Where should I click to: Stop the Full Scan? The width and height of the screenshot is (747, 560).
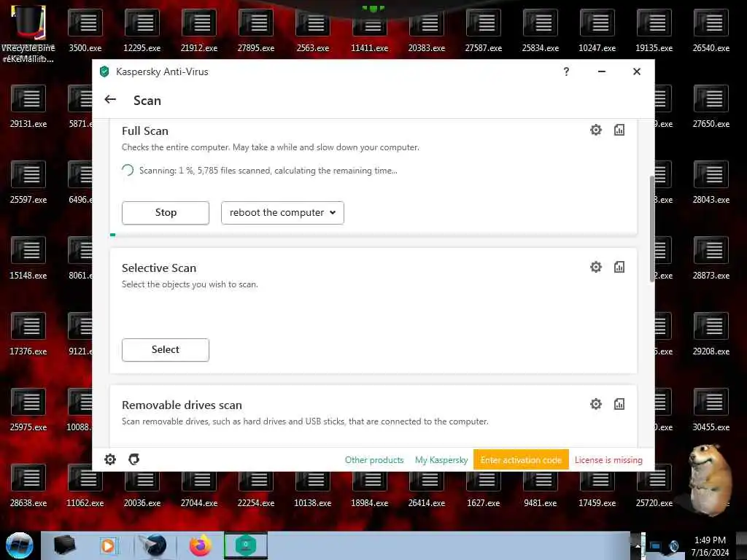point(166,213)
